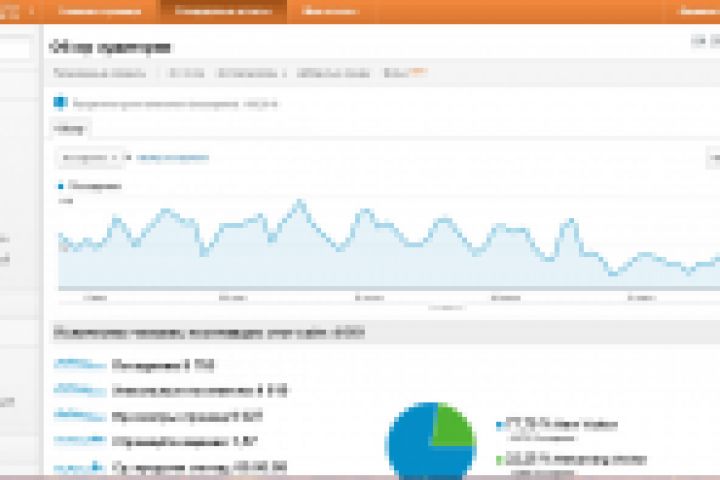The image size is (720, 480).
Task: Click the green slice of the pie chart
Action: click(x=451, y=425)
